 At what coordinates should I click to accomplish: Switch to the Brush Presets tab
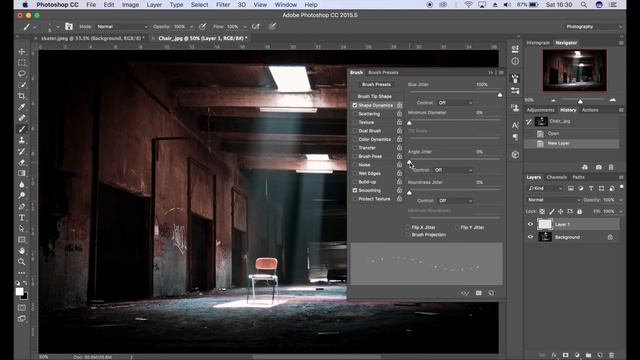pos(383,73)
